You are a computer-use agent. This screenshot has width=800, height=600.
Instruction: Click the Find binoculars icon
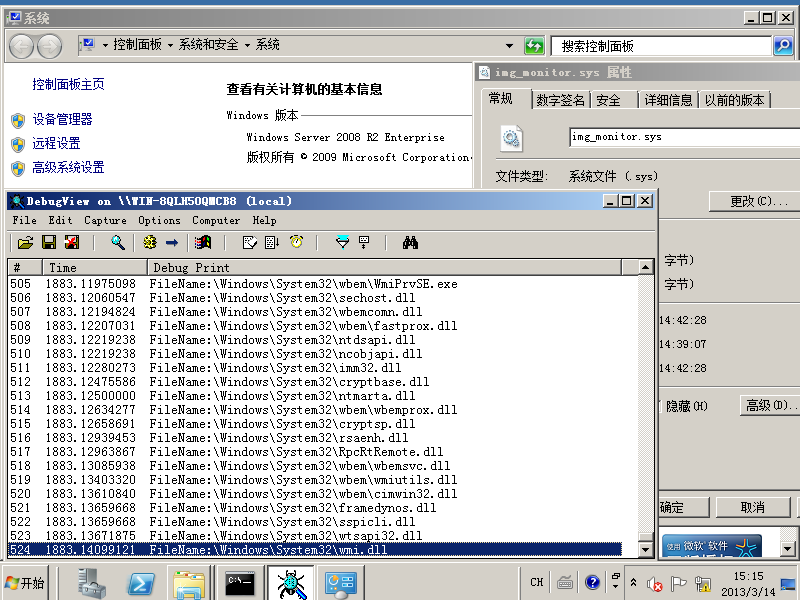[x=410, y=242]
